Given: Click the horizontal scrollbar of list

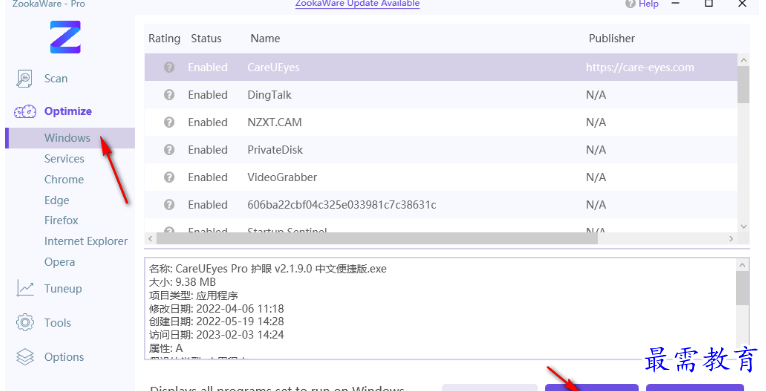Looking at the screenshot, I should coord(376,239).
